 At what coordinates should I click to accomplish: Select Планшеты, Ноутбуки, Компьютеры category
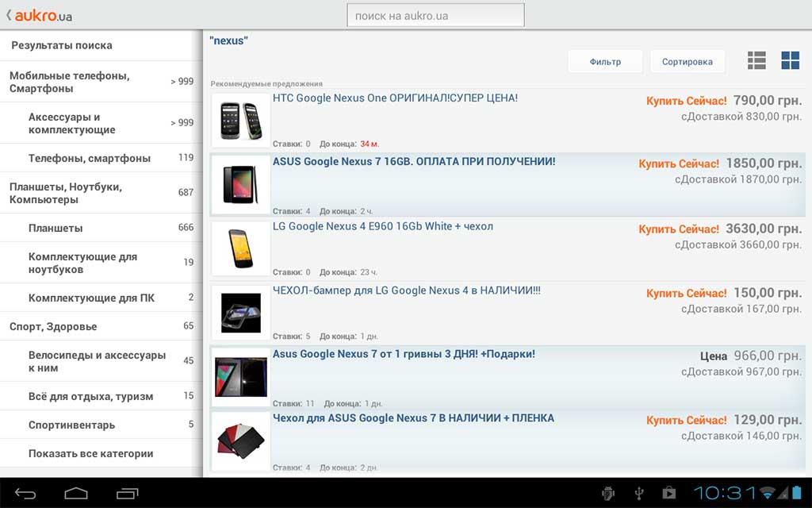(101, 193)
